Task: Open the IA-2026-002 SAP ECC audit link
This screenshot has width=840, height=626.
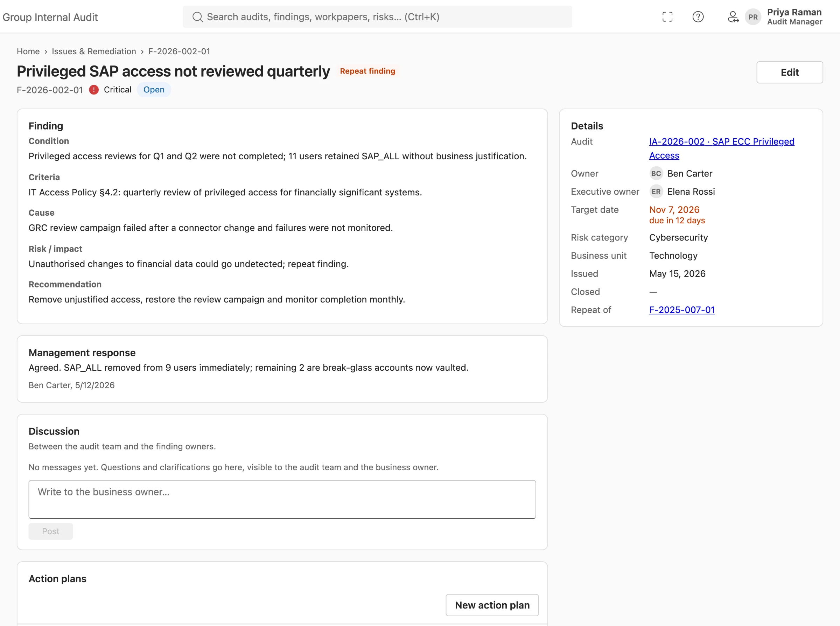Action: tap(721, 148)
